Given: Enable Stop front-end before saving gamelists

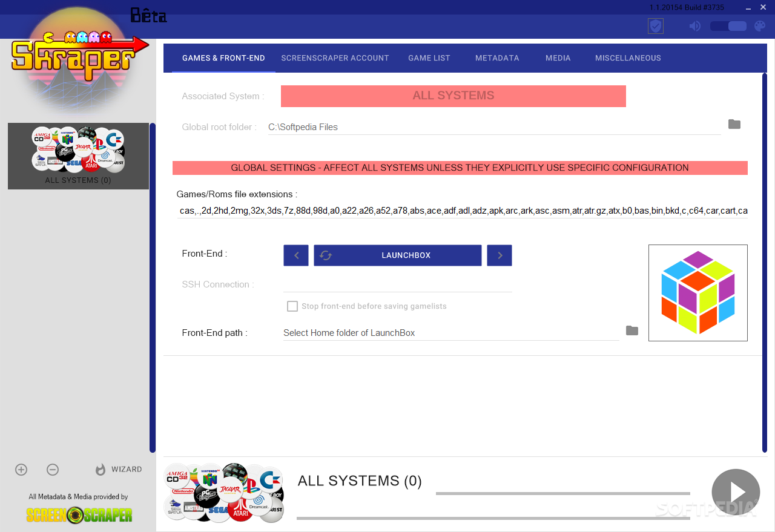Looking at the screenshot, I should click(x=292, y=306).
